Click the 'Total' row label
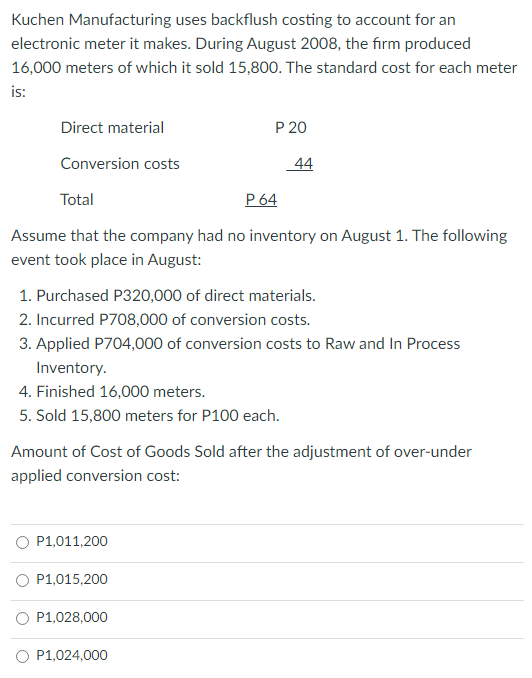Image resolution: width=532 pixels, height=678 pixels. coord(77,200)
